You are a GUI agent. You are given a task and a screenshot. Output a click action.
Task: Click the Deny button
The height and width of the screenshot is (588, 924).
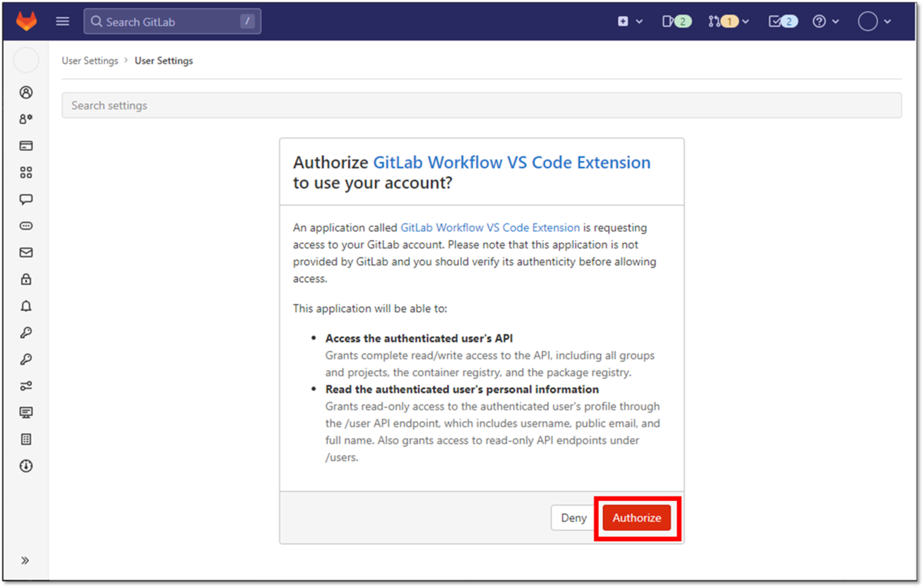pos(574,518)
